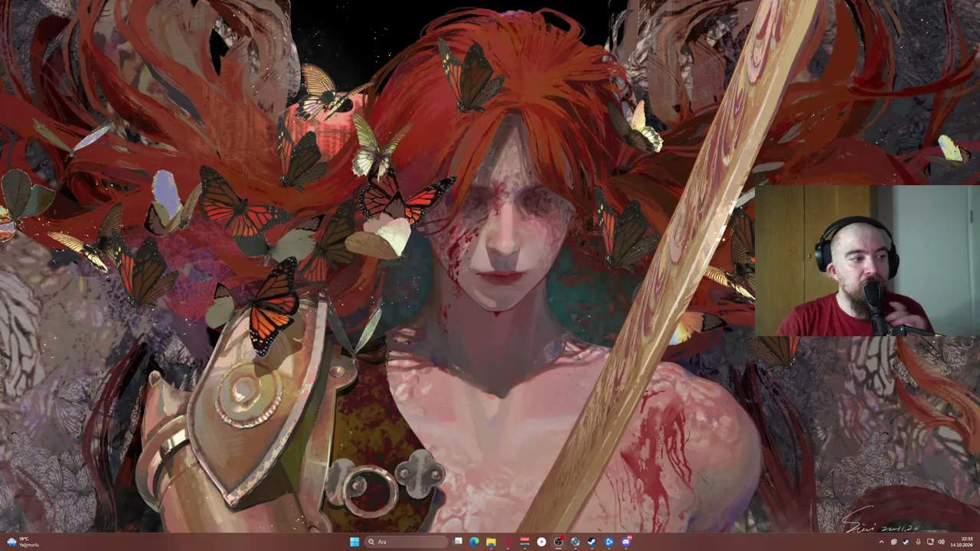The height and width of the screenshot is (551, 980).
Task: Click the "Ara" taskbar search box
Action: pyautogui.click(x=406, y=542)
